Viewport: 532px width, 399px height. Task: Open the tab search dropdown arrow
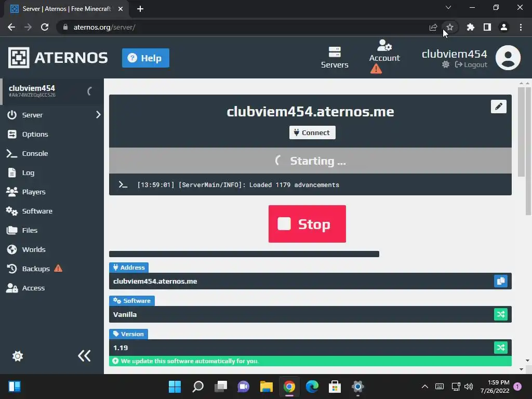click(448, 7)
